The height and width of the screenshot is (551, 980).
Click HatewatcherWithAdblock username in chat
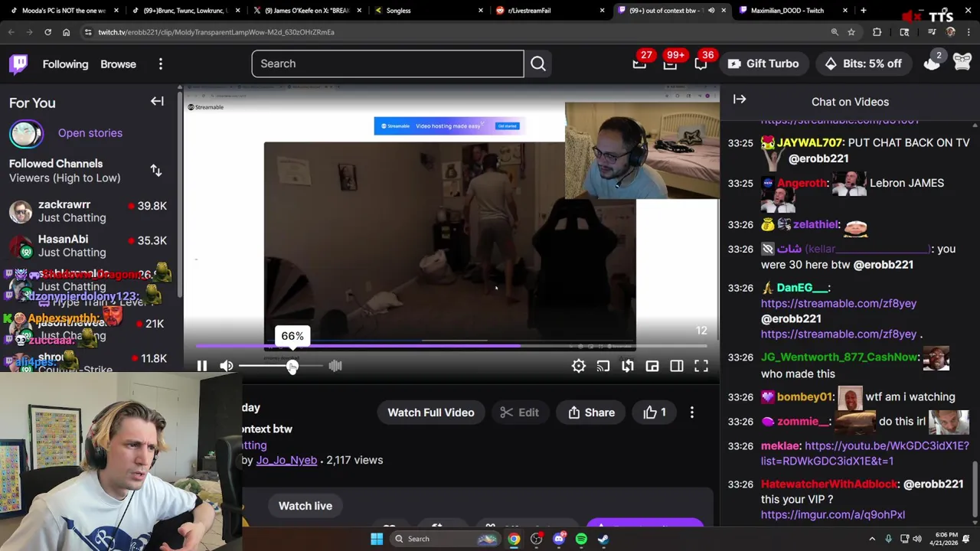[x=828, y=484]
